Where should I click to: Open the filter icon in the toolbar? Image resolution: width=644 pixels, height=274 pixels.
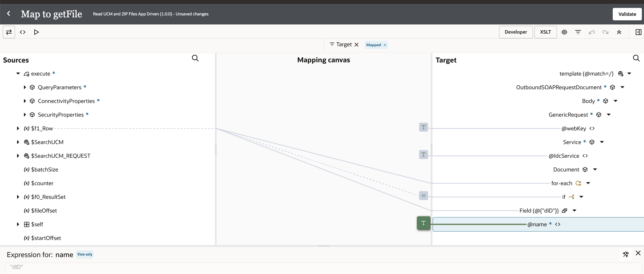coord(578,32)
